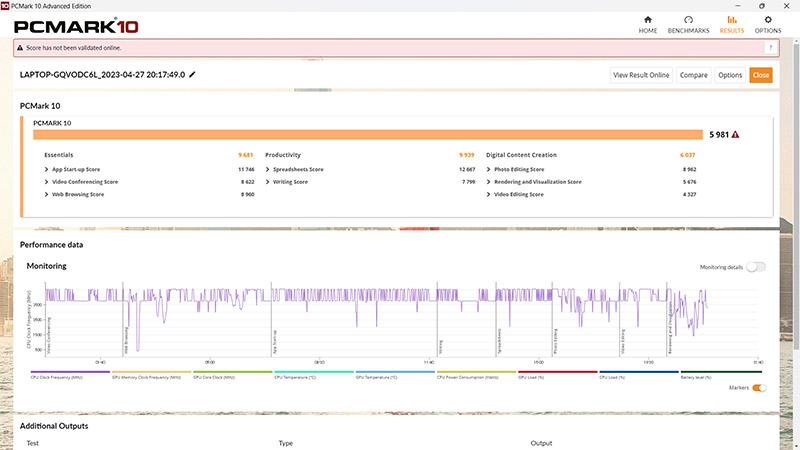This screenshot has height=450, width=800.
Task: Open the Results bar chart icon
Action: [x=732, y=20]
